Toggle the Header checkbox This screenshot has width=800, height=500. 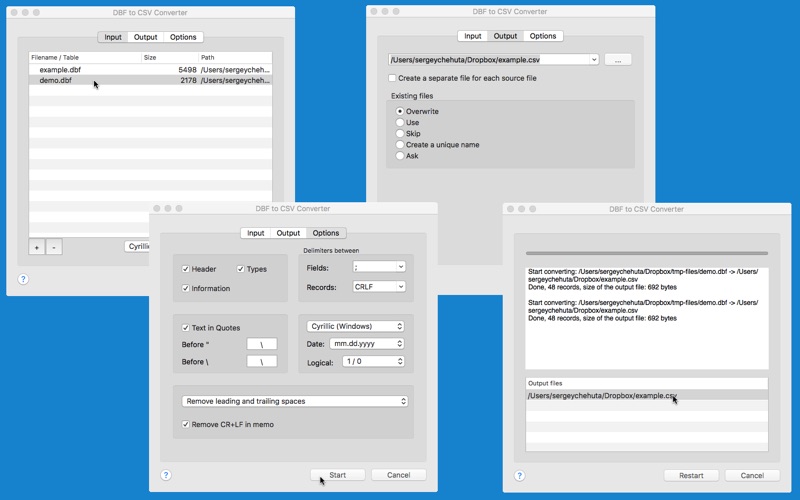coord(186,269)
